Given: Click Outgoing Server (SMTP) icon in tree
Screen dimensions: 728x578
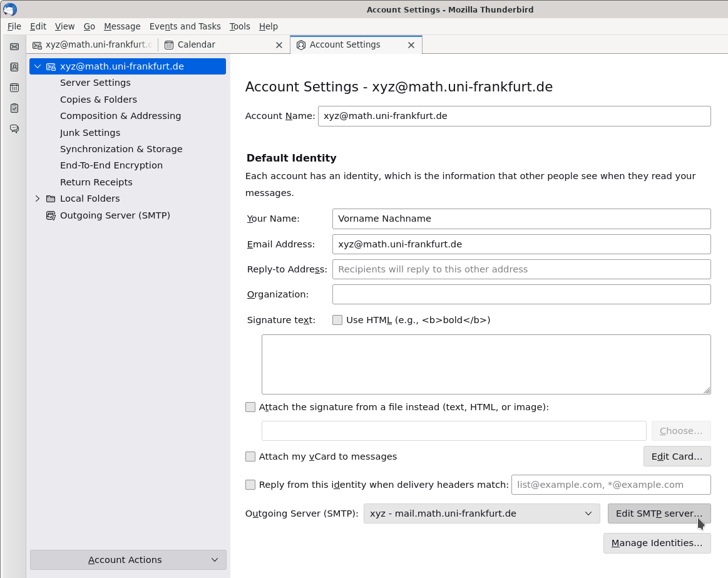Looking at the screenshot, I should pos(51,215).
